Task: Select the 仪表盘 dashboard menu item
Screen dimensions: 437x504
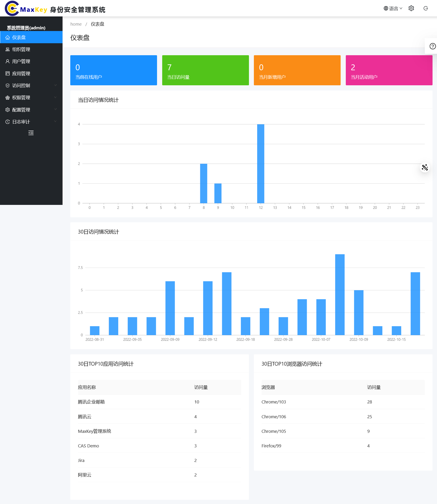Action: [x=19, y=37]
